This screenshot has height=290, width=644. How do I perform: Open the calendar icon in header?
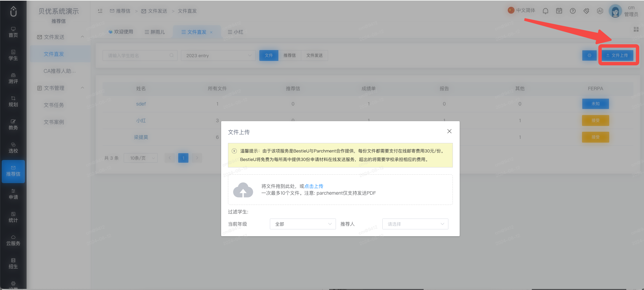coord(559,11)
